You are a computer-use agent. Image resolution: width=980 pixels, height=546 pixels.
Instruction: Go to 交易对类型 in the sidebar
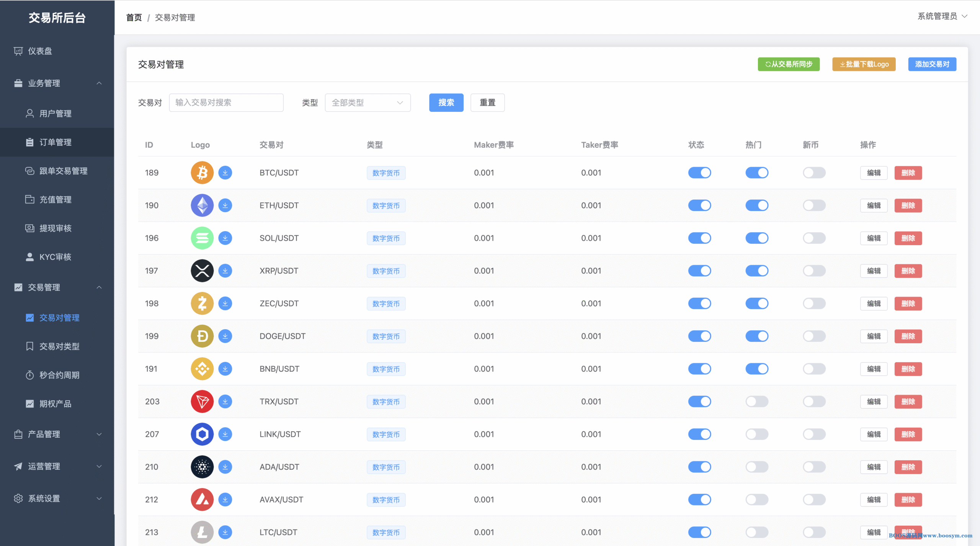point(59,346)
